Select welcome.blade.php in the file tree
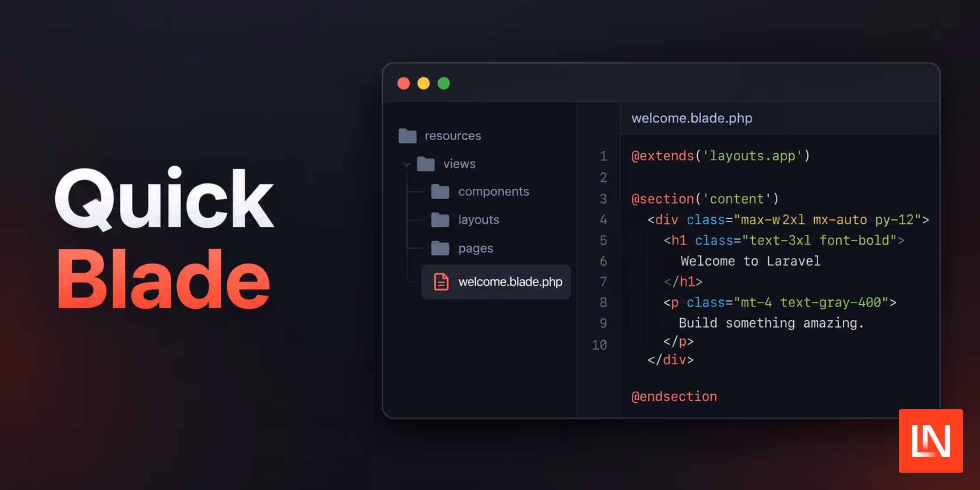980x490 pixels. (x=496, y=282)
